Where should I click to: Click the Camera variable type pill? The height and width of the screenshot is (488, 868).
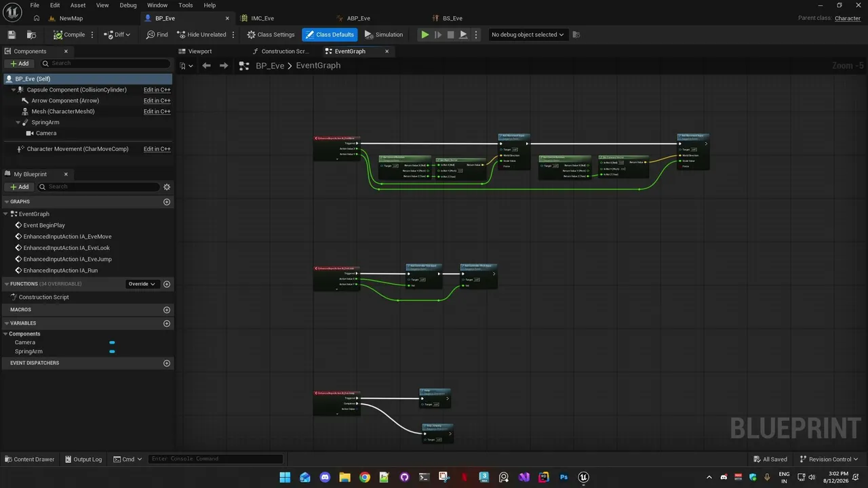click(x=112, y=343)
